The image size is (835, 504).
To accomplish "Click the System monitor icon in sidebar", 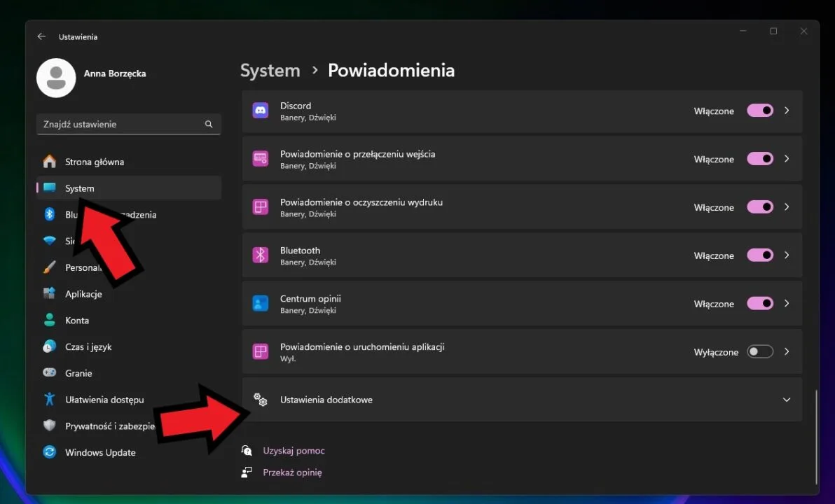I will click(50, 188).
